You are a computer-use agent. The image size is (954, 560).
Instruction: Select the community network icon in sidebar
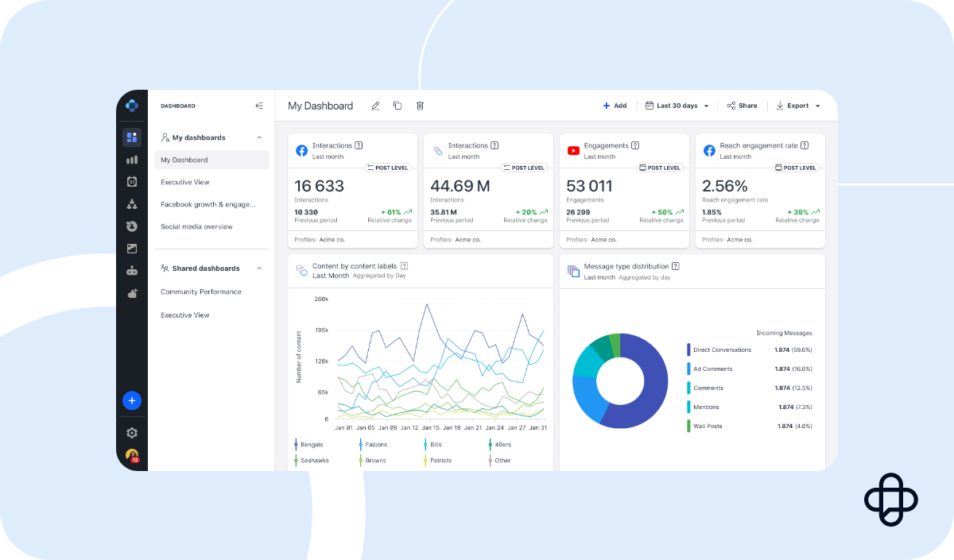[132, 203]
